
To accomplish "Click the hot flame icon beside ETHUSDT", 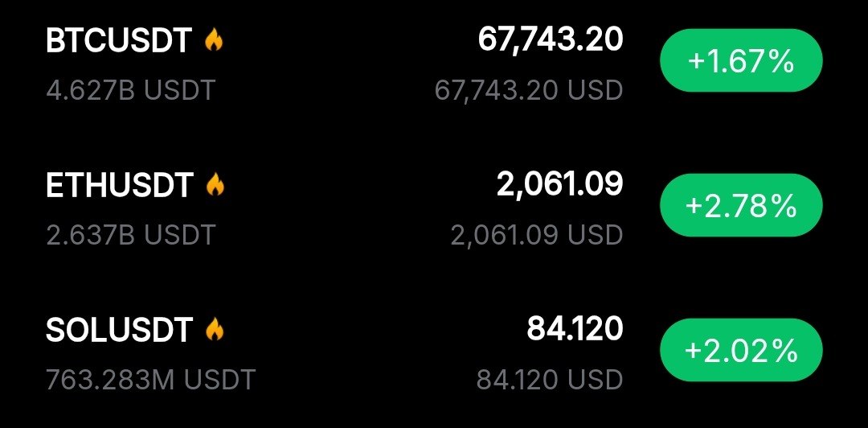I will pos(215,185).
